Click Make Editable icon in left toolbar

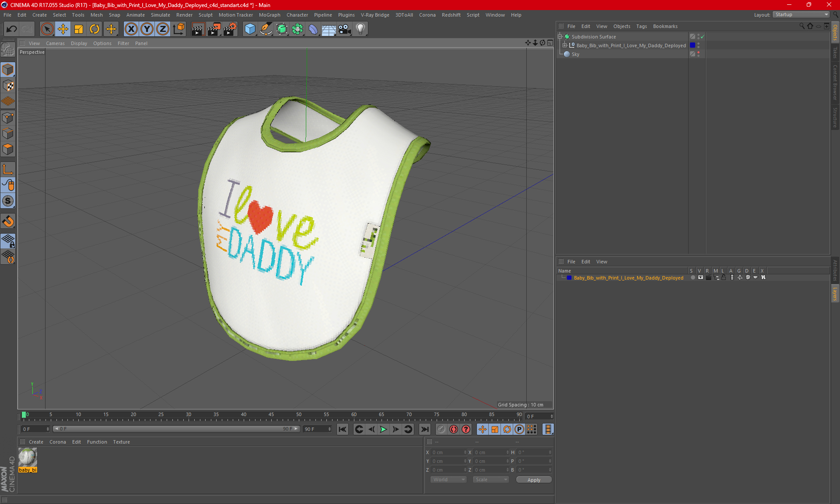pos(8,50)
